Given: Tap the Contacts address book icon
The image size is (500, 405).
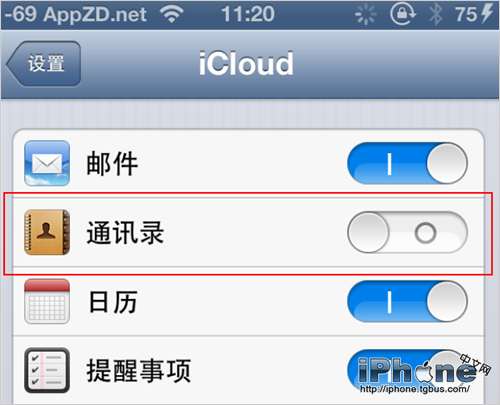Looking at the screenshot, I should click(47, 232).
